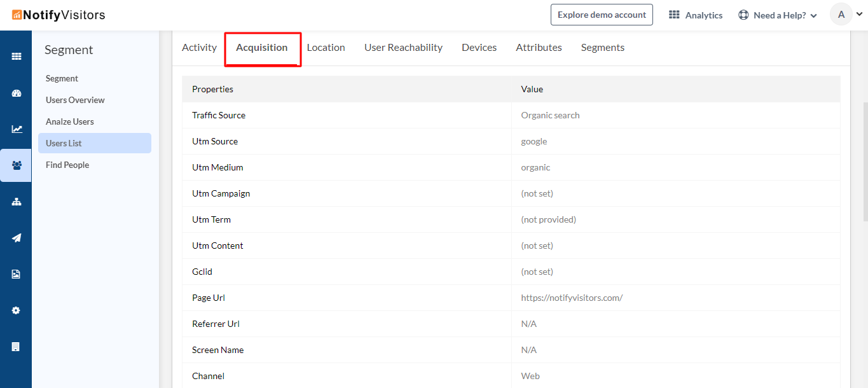Image resolution: width=868 pixels, height=388 pixels.
Task: Select the highlighted users group sidebar icon
Action: pos(16,165)
